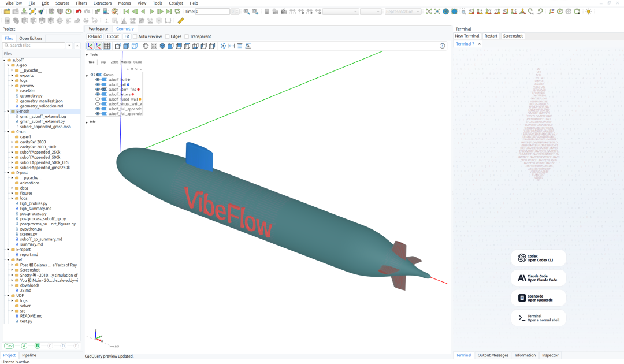Hide suboff_stern_fins using its eye icon

[98, 90]
